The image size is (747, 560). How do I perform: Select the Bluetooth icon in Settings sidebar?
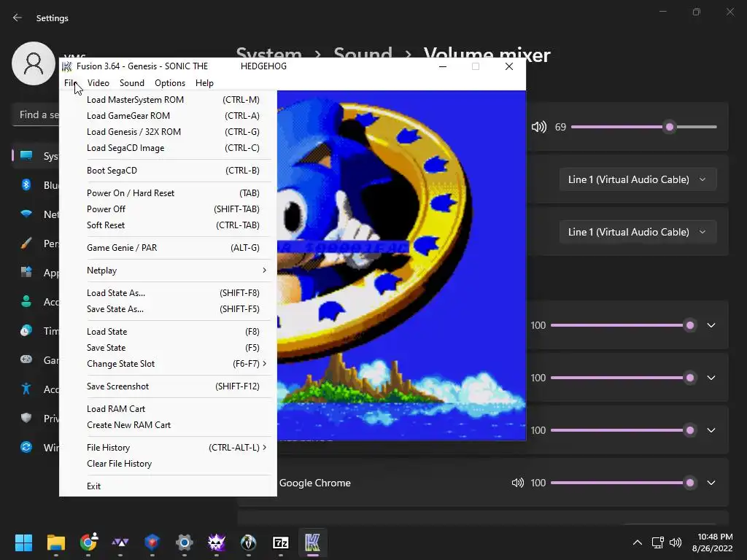[26, 184]
